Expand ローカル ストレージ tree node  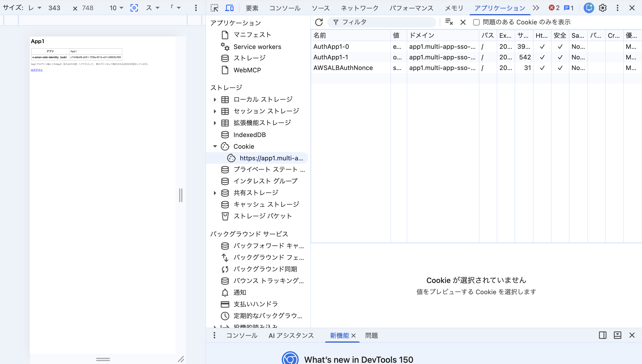point(215,99)
